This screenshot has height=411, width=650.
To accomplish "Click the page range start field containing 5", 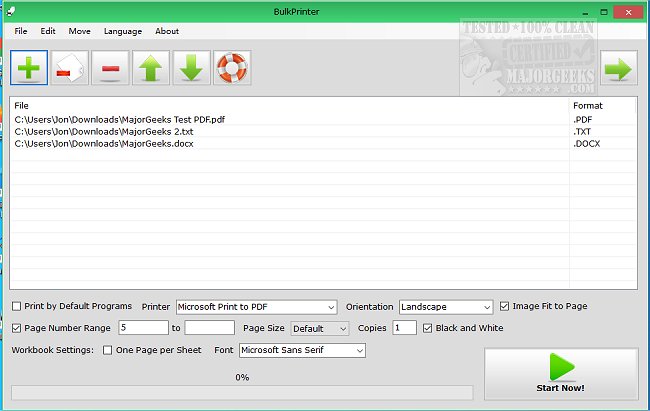I will (143, 328).
